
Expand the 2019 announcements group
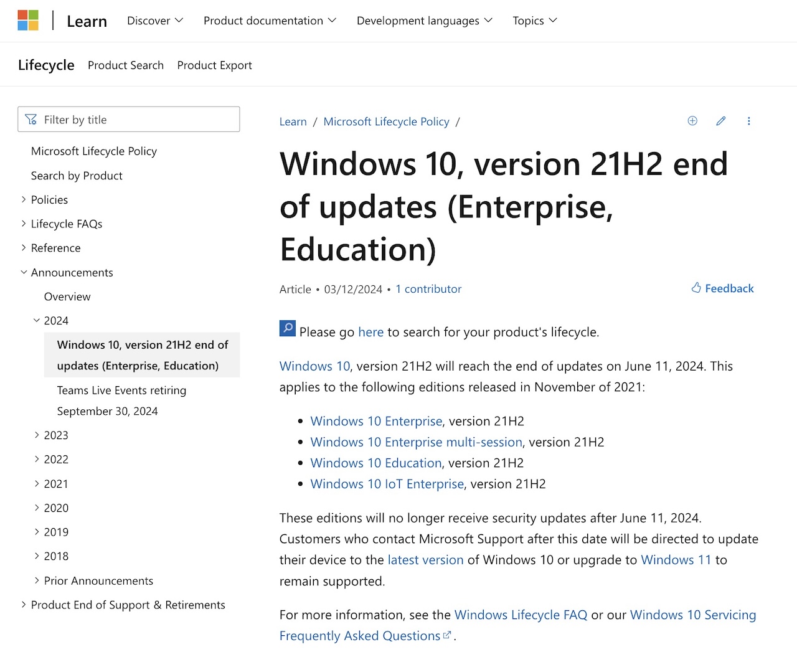pyautogui.click(x=37, y=532)
